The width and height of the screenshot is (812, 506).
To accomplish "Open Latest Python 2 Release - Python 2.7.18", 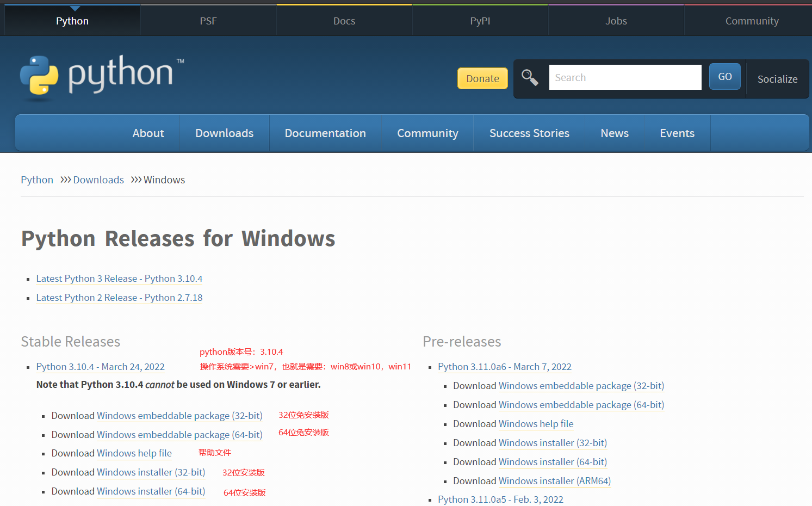I will point(119,298).
